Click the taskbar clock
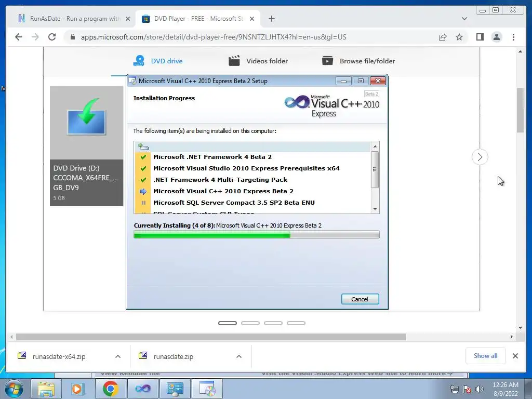Viewport: 532px width, 399px height. [x=505, y=389]
